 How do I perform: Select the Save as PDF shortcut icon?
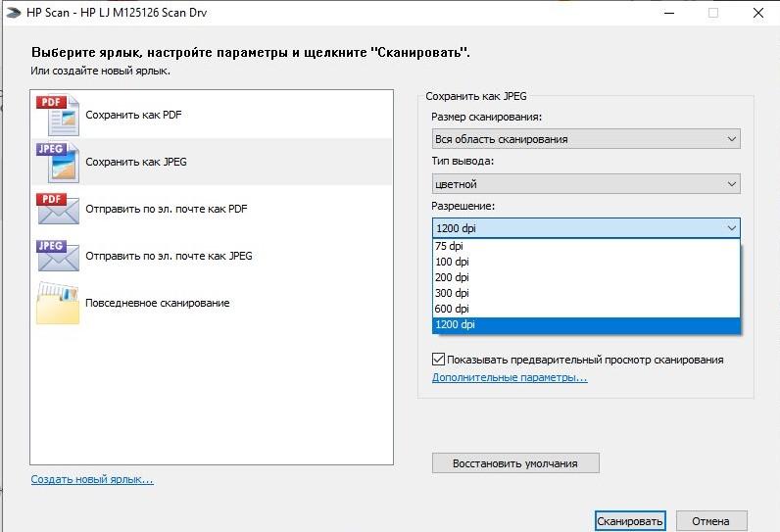pos(57,115)
